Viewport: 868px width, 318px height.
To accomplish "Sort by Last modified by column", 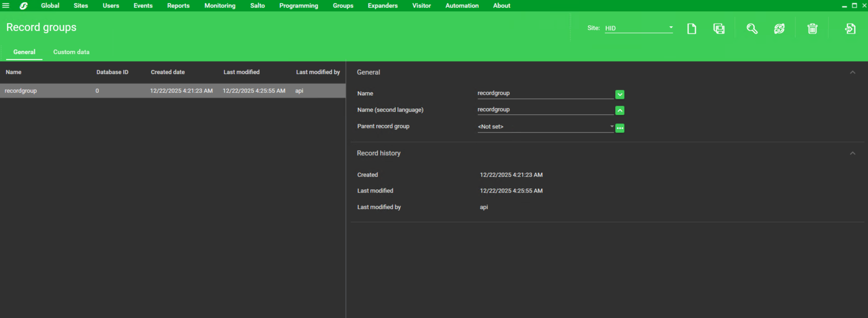I will click(x=318, y=72).
